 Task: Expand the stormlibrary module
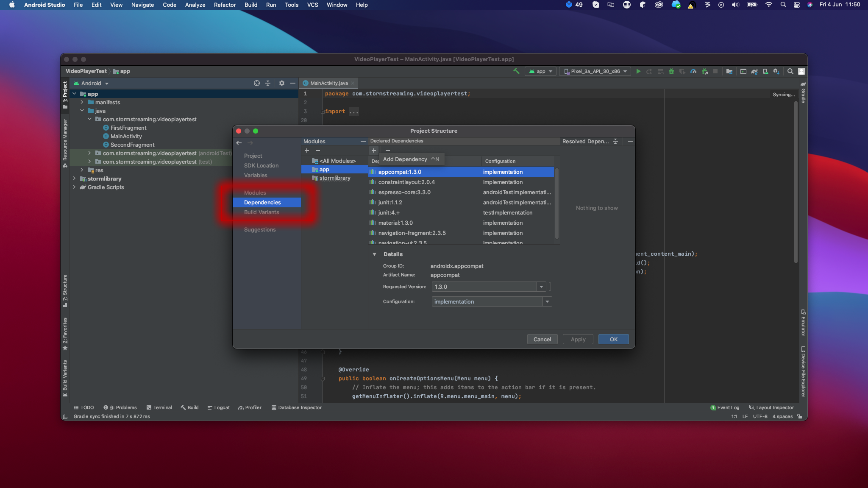(74, 178)
